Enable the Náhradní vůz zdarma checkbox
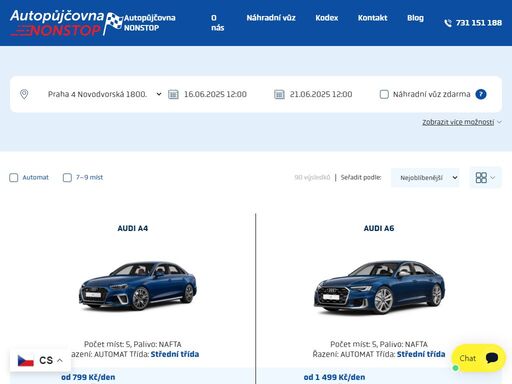 (x=384, y=94)
